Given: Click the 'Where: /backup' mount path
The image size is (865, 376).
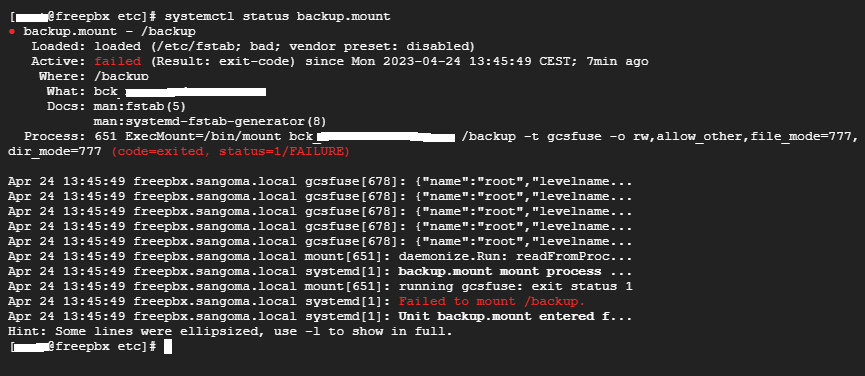Looking at the screenshot, I should [94, 76].
